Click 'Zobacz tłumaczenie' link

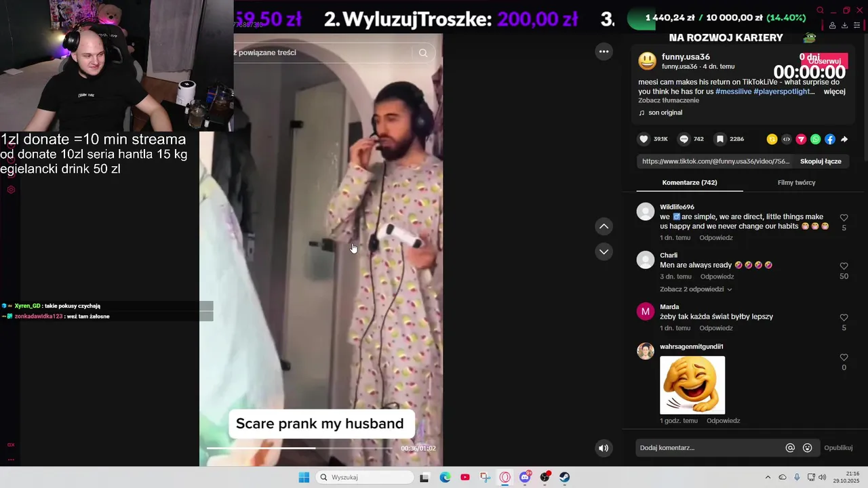(x=669, y=100)
